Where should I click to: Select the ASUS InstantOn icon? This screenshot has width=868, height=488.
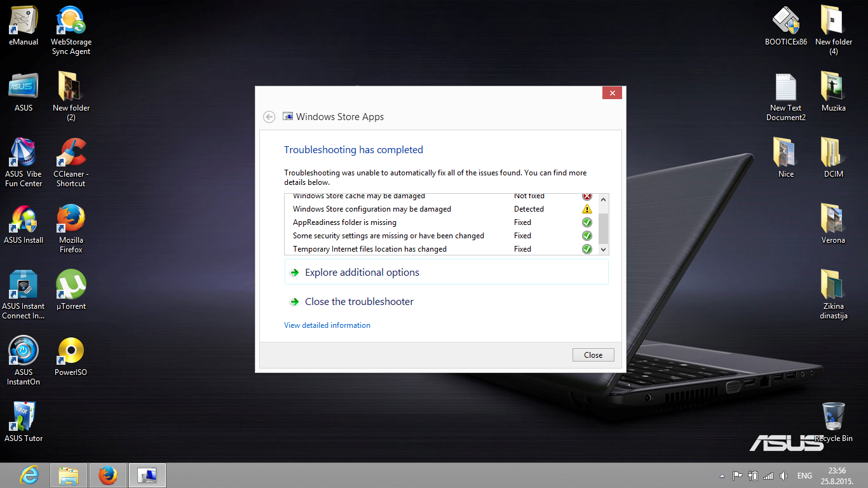pyautogui.click(x=24, y=361)
